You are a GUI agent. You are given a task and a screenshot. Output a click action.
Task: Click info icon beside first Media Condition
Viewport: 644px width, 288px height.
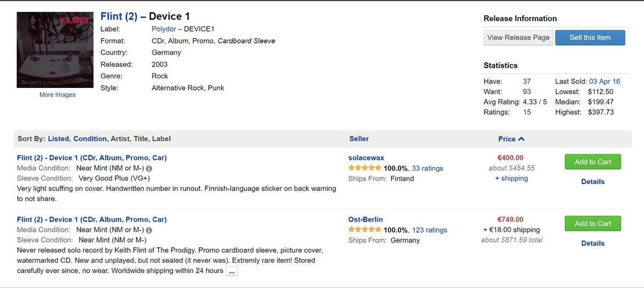coord(149,168)
